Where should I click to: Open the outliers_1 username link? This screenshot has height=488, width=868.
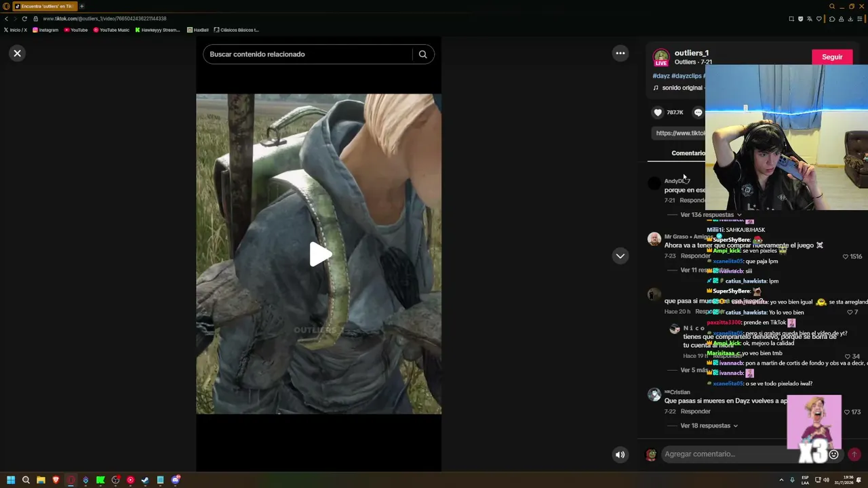pyautogui.click(x=692, y=53)
